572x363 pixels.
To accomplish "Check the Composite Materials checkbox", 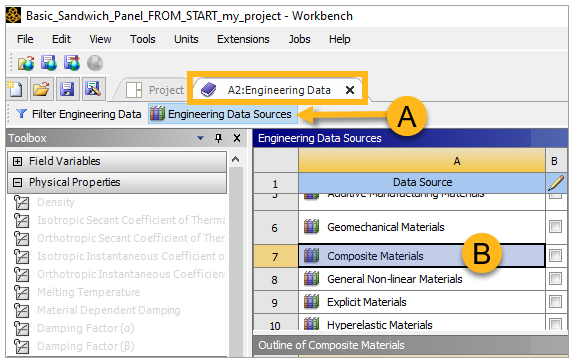I will (x=555, y=256).
